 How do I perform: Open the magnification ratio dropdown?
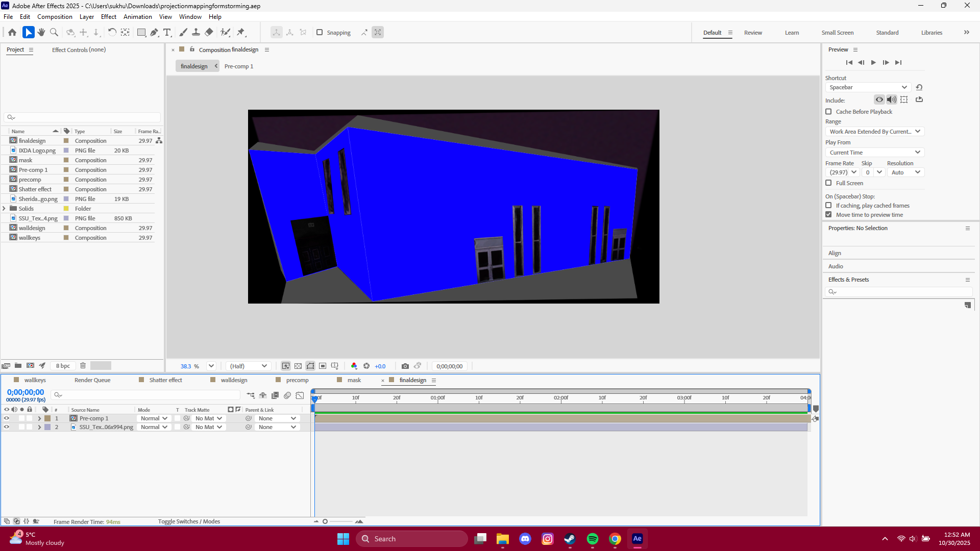[211, 366]
